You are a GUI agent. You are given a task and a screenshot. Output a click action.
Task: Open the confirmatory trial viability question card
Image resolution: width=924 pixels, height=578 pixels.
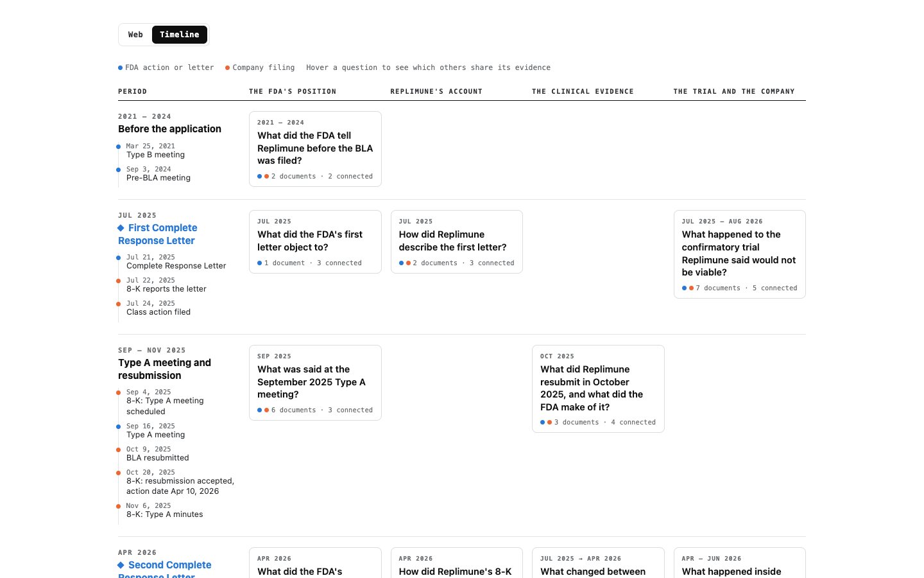740,254
